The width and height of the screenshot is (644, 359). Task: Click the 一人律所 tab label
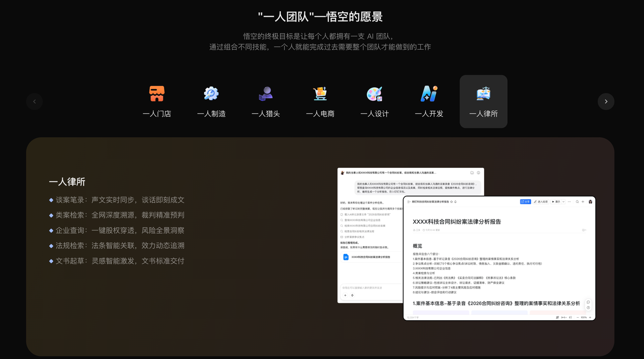tap(483, 114)
